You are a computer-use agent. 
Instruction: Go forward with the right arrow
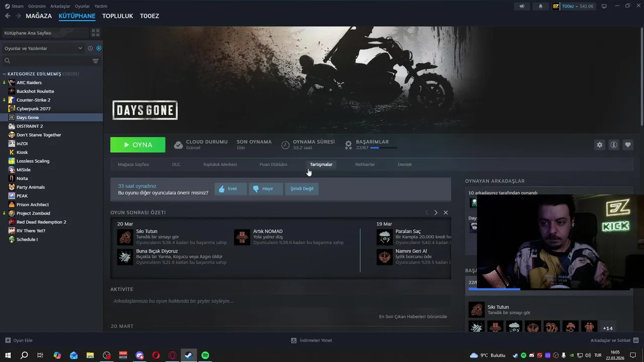click(x=18, y=16)
